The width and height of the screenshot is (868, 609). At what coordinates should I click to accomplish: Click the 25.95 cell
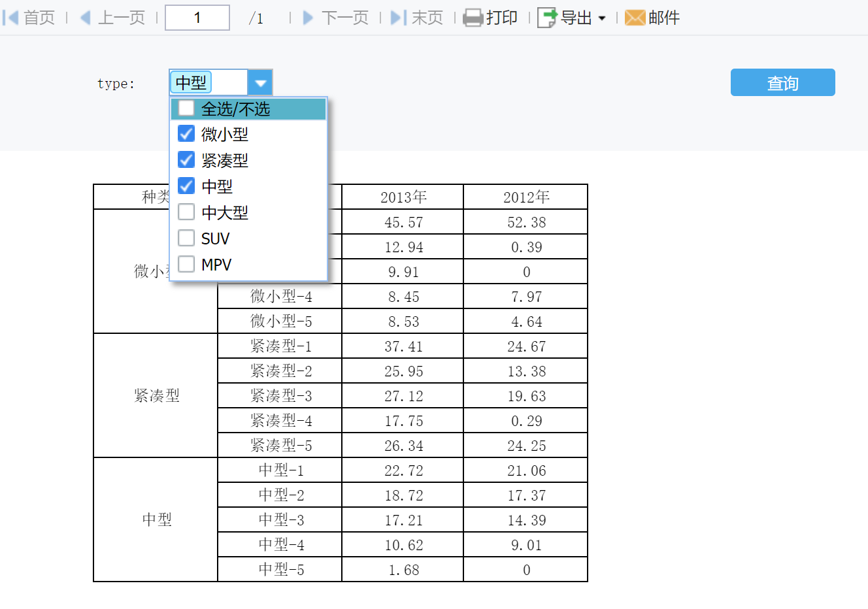click(403, 370)
